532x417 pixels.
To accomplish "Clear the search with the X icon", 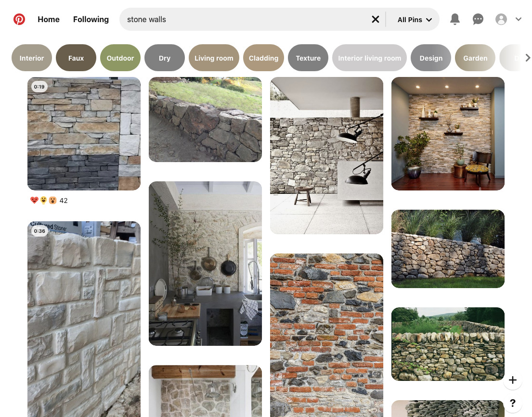I will pos(376,19).
